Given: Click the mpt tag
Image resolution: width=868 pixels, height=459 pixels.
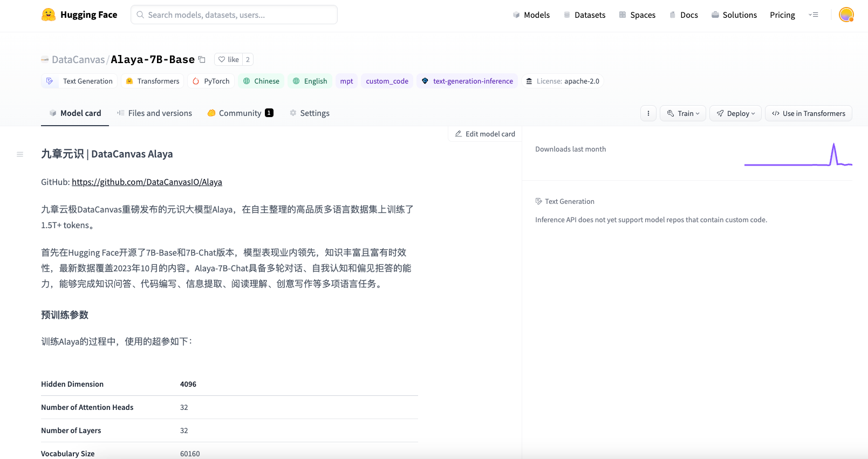Looking at the screenshot, I should 346,81.
